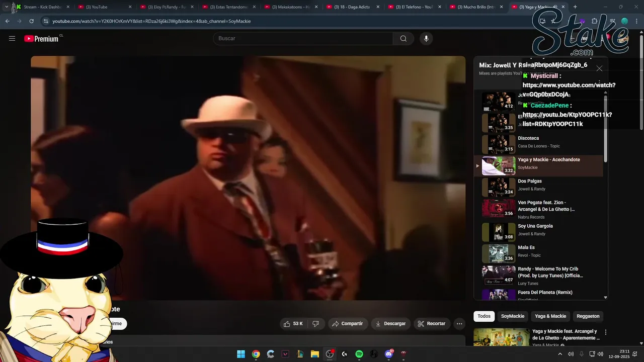This screenshot has width=644, height=362.
Task: Open Windows Start menu
Action: pos(241,354)
